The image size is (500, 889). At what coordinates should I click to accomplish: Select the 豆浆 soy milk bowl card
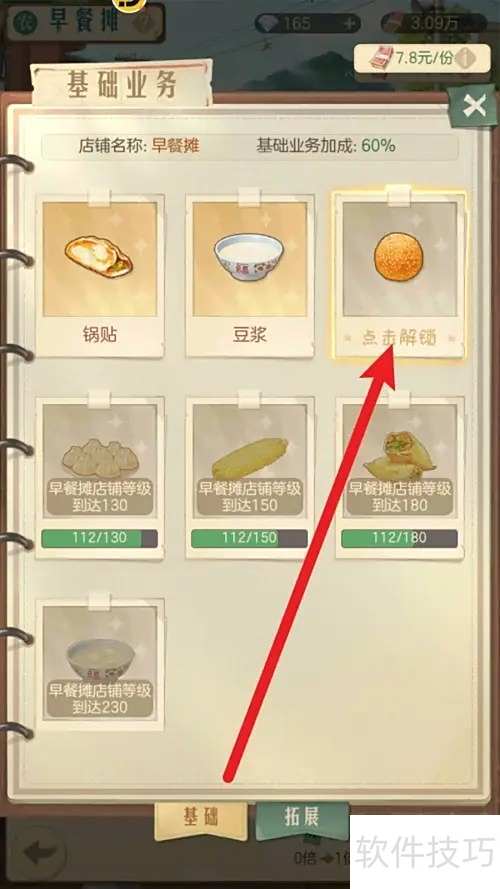click(249, 276)
